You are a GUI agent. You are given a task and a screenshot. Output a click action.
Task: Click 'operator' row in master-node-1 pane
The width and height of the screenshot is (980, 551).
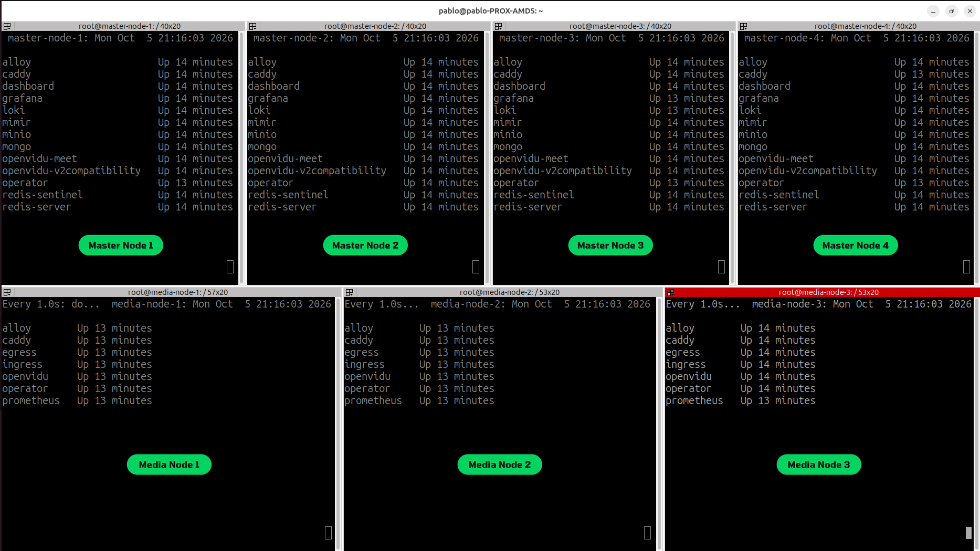pyautogui.click(x=118, y=183)
